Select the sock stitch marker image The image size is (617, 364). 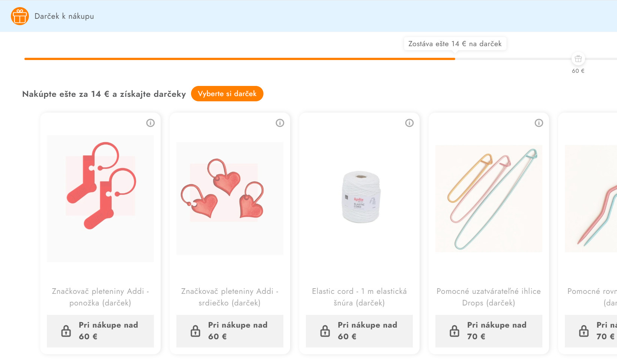point(100,199)
